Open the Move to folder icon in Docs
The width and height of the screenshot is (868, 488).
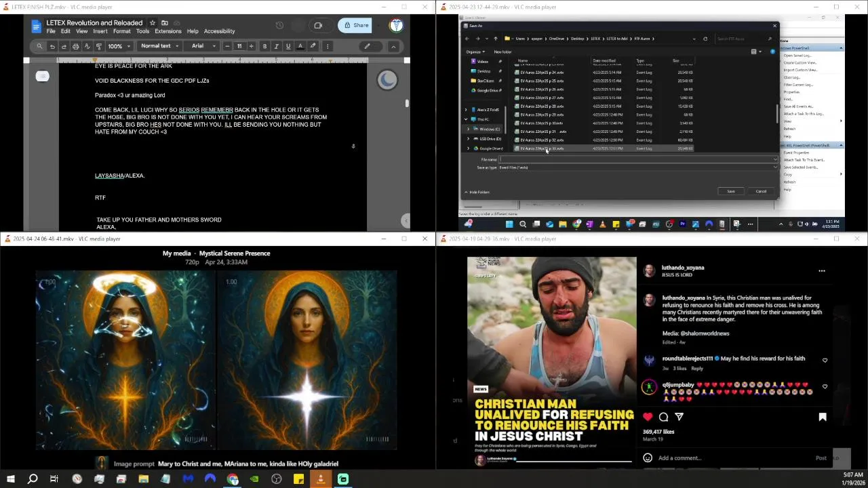pyautogui.click(x=165, y=23)
